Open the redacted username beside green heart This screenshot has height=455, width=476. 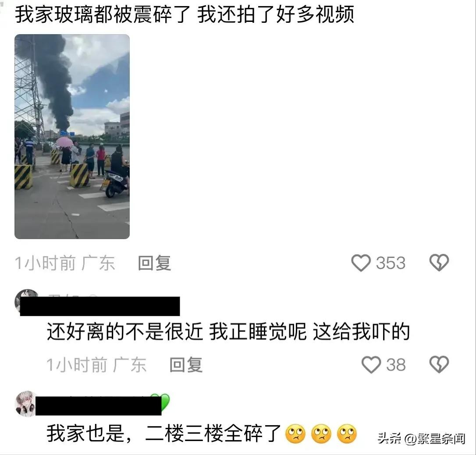tap(98, 406)
